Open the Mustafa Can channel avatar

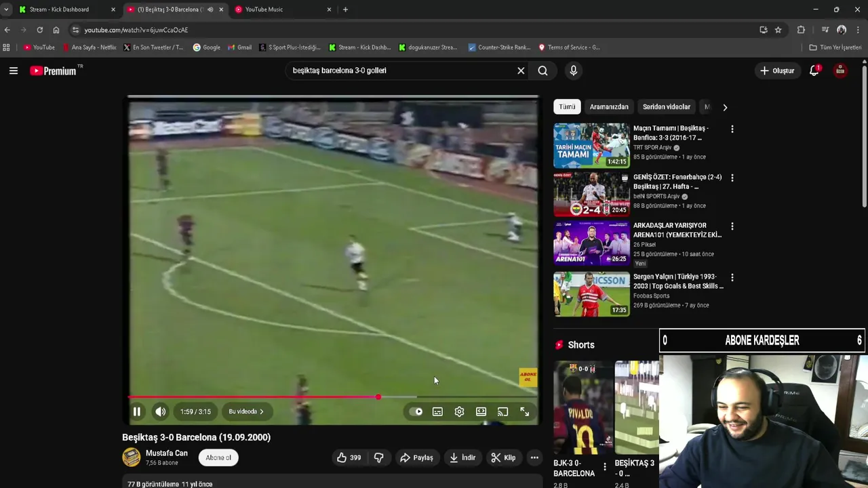[132, 457]
